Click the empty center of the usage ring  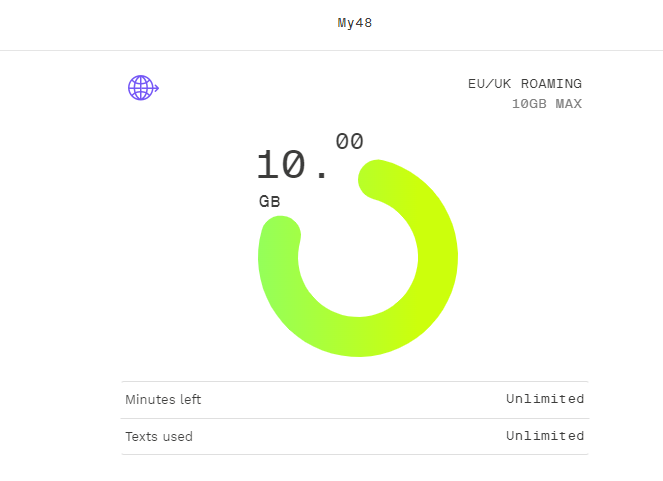pyautogui.click(x=358, y=257)
